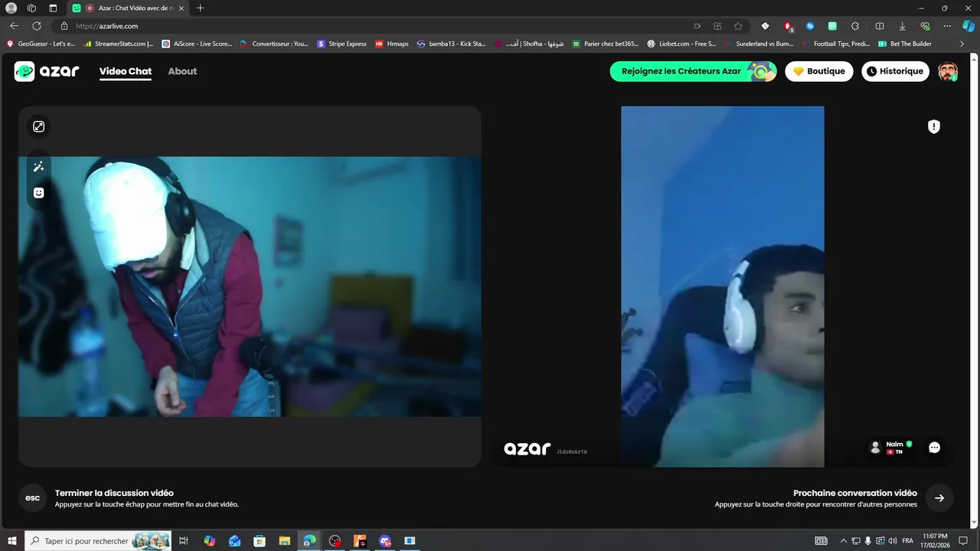Open browser downloads icon
Viewport: 980px width, 551px height.
click(903, 26)
